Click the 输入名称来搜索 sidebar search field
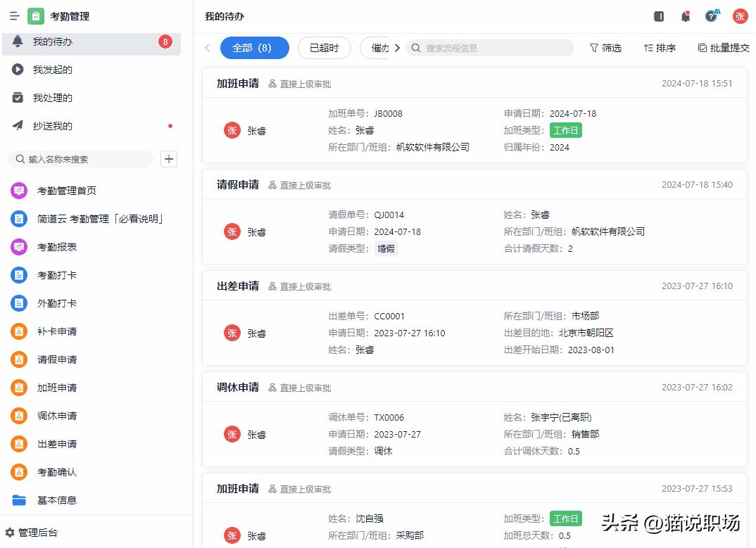Image resolution: width=756 pixels, height=548 pixels. pos(81,159)
